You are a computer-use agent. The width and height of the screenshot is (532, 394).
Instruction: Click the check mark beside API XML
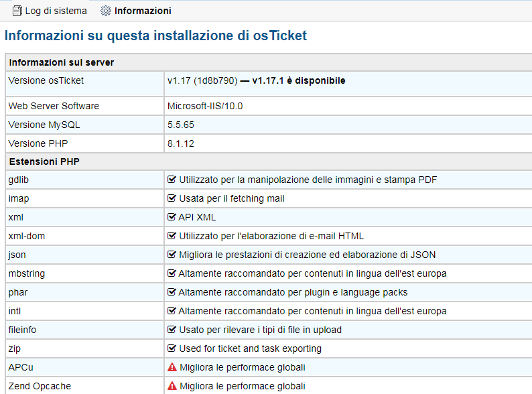click(x=172, y=217)
